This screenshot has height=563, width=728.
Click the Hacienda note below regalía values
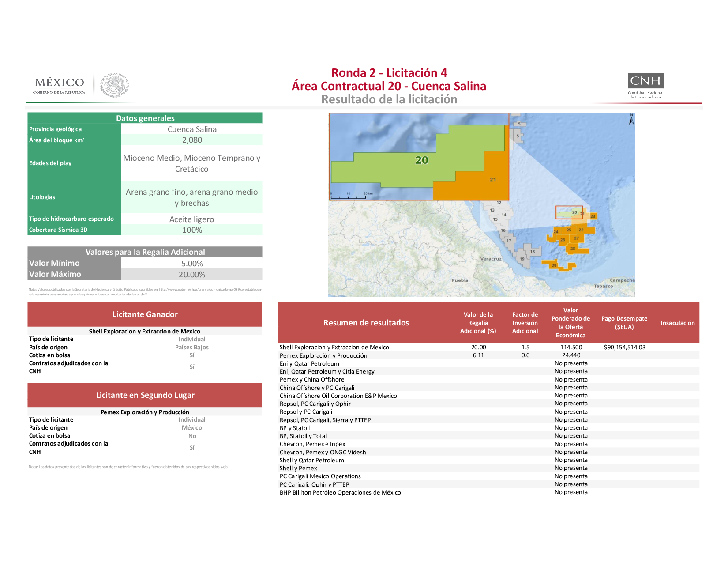click(x=145, y=292)
